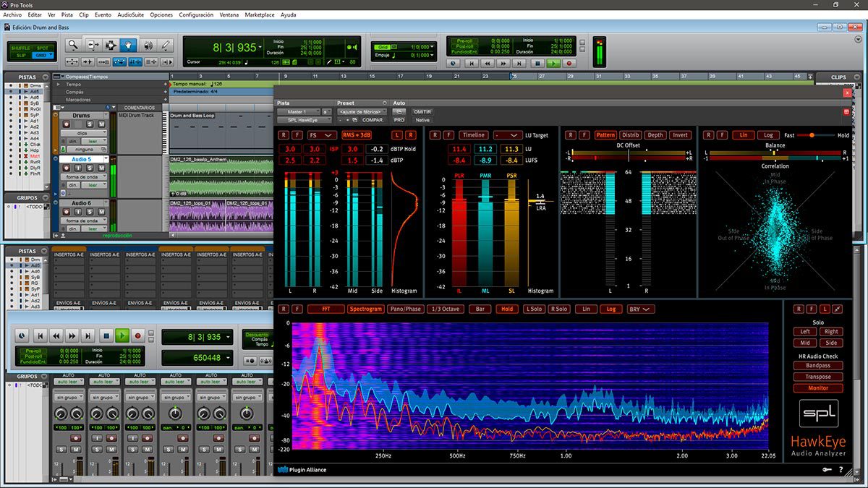
Task: Enable Slip edit mode
Action: pos(22,55)
